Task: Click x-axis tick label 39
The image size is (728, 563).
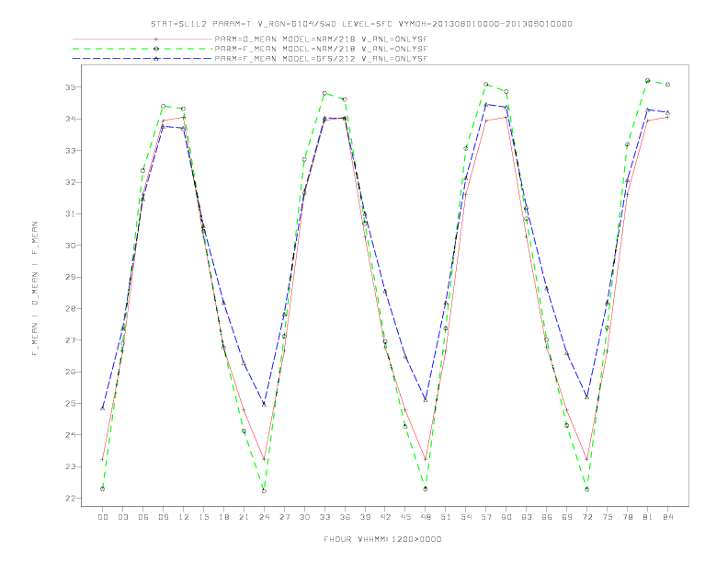Action: (x=365, y=517)
